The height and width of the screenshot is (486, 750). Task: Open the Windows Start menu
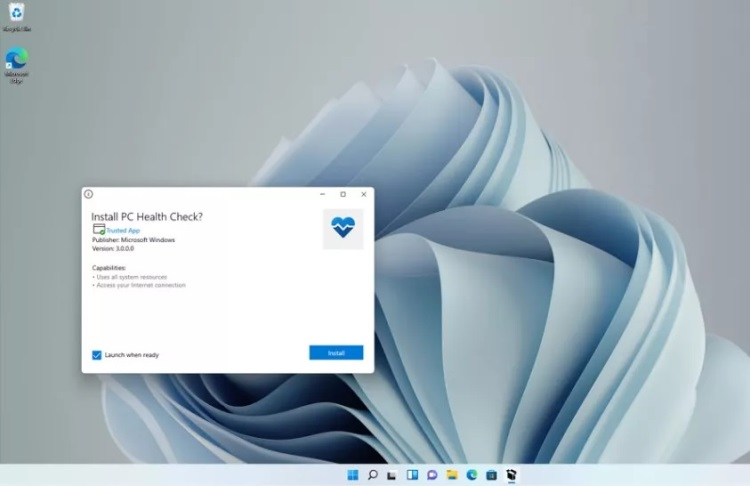[x=353, y=475]
